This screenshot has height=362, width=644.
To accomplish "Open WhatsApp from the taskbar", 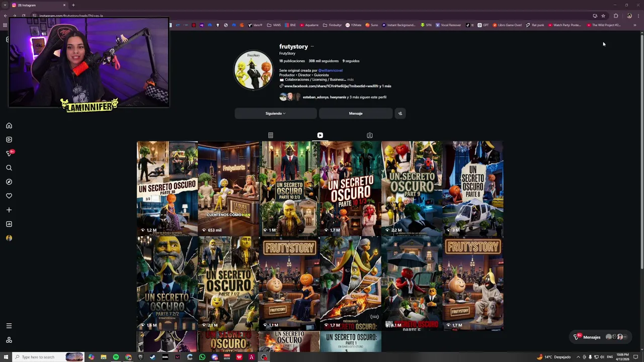I will click(x=202, y=357).
